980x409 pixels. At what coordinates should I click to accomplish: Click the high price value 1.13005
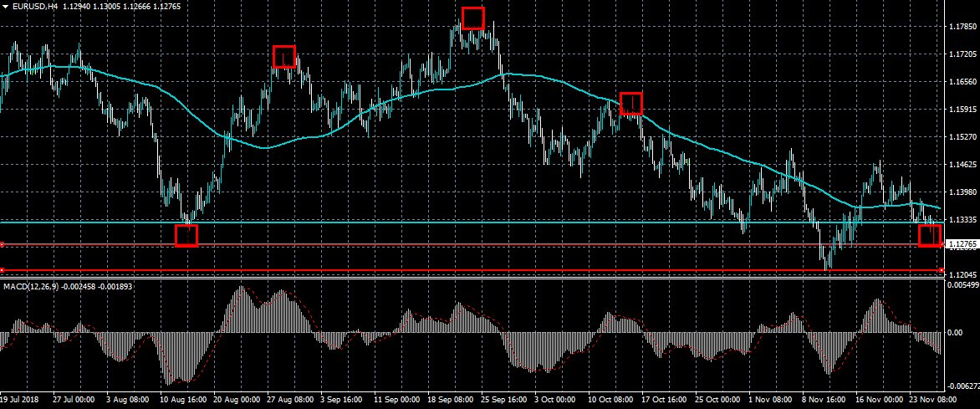click(106, 7)
